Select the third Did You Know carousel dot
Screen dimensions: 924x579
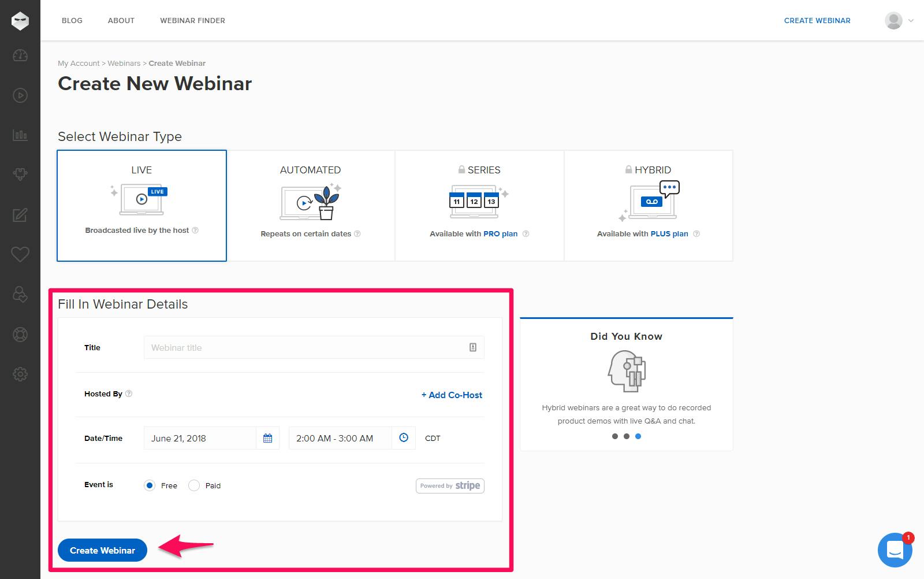click(638, 436)
